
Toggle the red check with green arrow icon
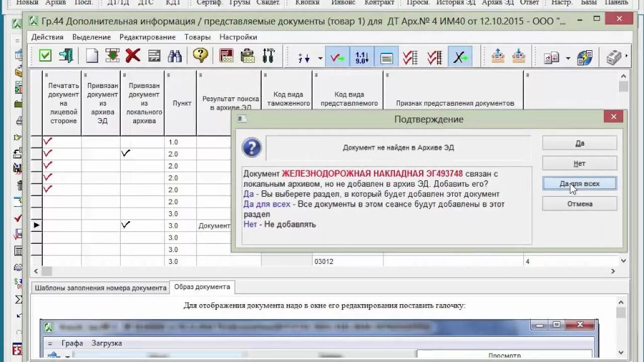pyautogui.click(x=337, y=57)
